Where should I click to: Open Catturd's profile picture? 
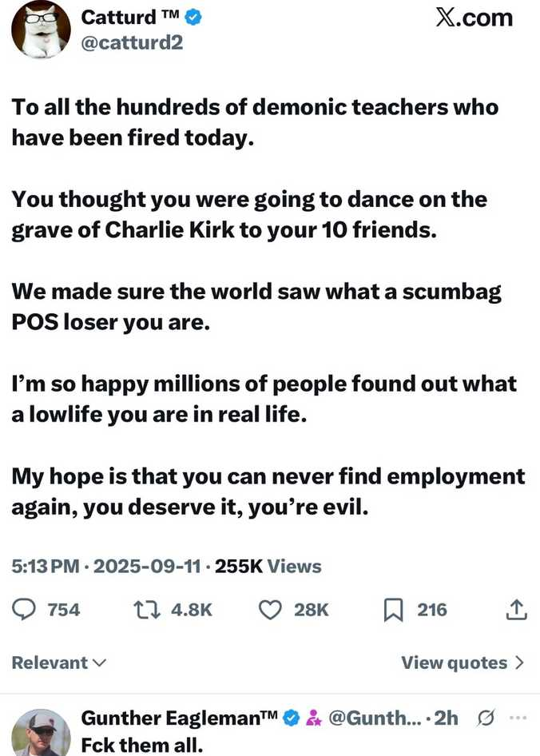[40, 30]
